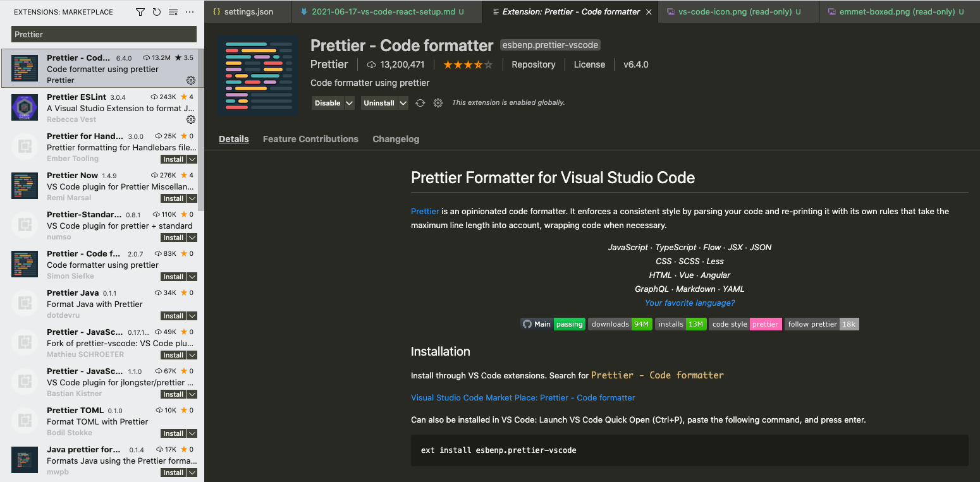980x482 pixels.
Task: Open the emmet-boxed.png tab
Action: (899, 12)
